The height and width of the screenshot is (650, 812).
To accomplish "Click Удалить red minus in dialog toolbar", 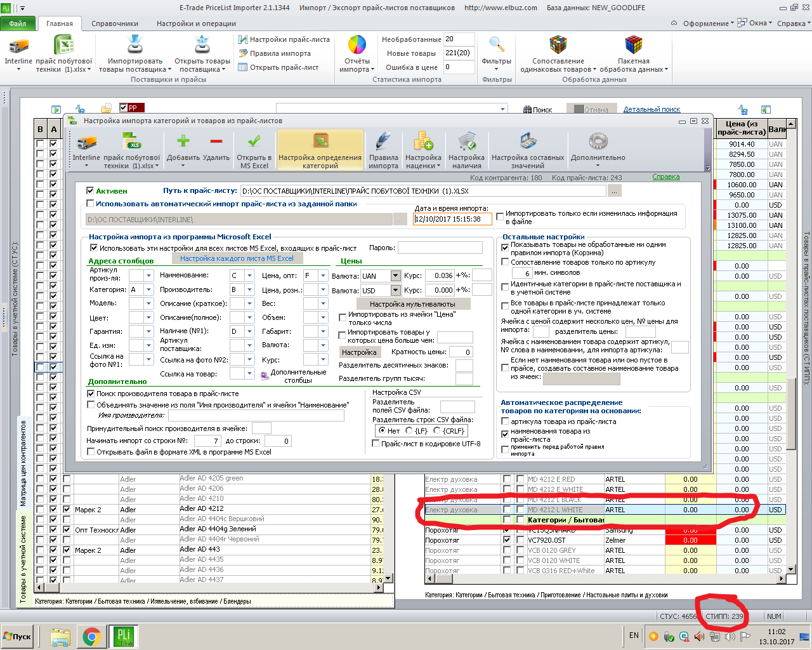I will tap(216, 141).
